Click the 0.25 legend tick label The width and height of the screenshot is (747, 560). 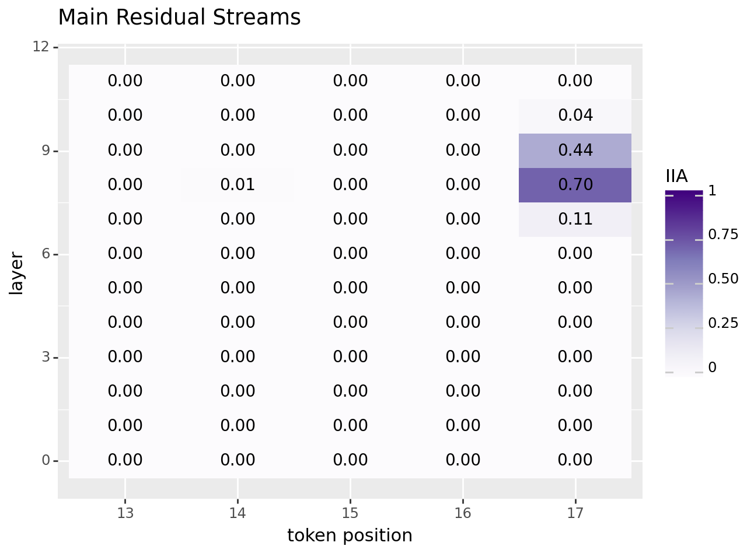point(722,323)
